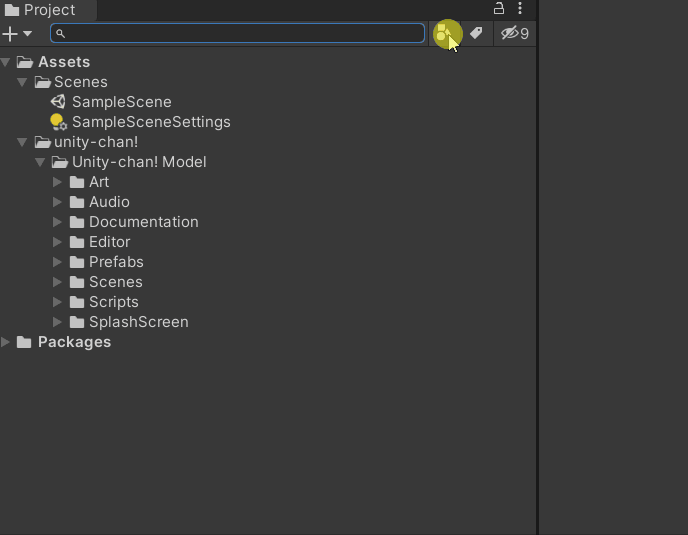Expand the Scripts folder arrow

[x=57, y=302]
